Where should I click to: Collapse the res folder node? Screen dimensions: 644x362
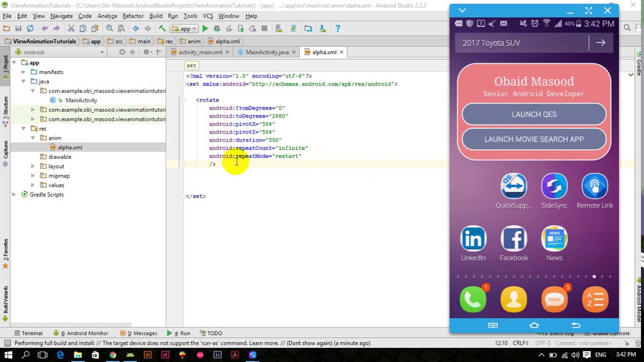coord(23,129)
